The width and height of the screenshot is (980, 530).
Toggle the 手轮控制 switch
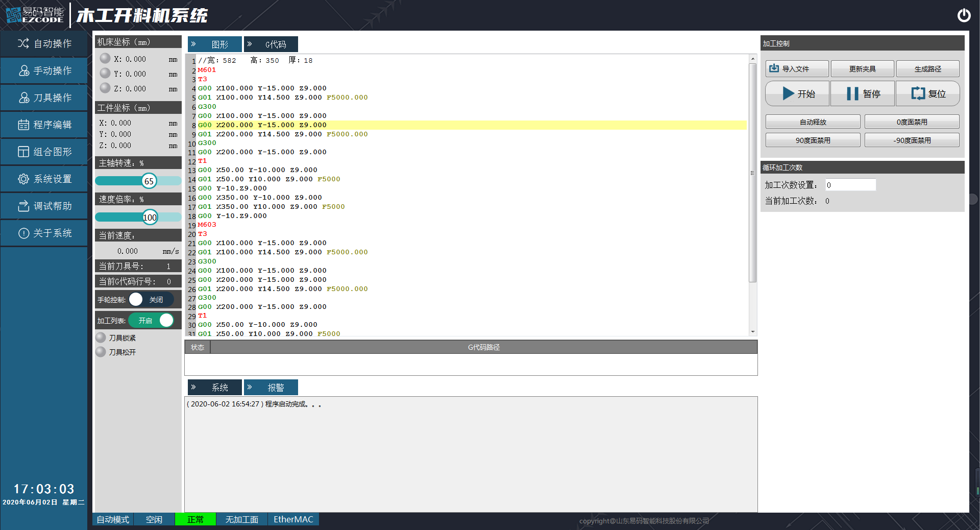[x=151, y=300]
